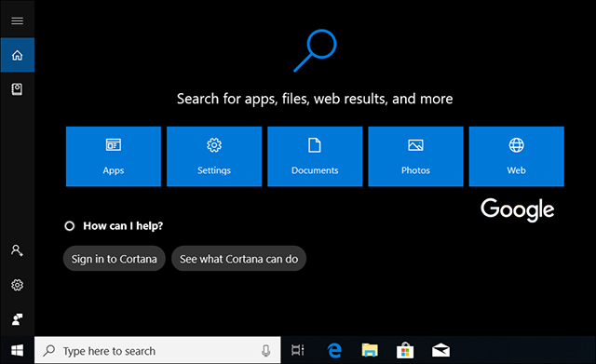Filter search by Apps tile
This screenshot has width=596, height=364.
114,156
